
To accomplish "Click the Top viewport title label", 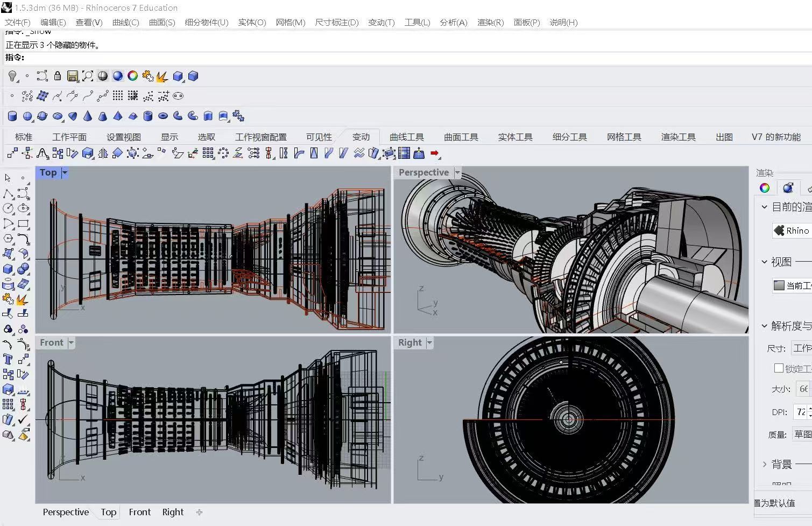I will click(x=48, y=173).
